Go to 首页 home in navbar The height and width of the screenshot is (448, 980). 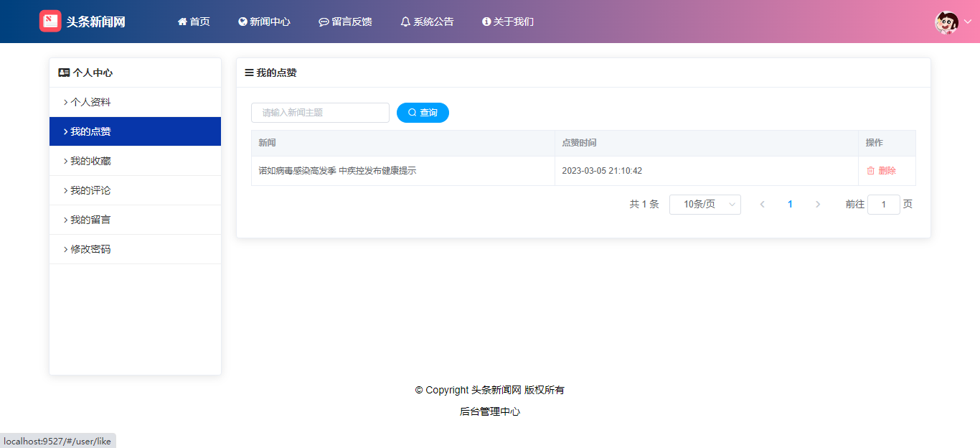click(x=194, y=22)
